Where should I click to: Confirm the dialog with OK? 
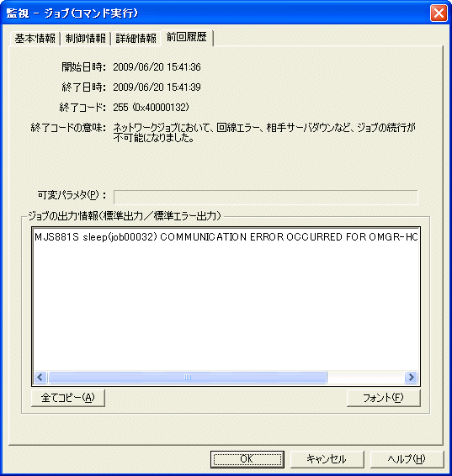(247, 459)
